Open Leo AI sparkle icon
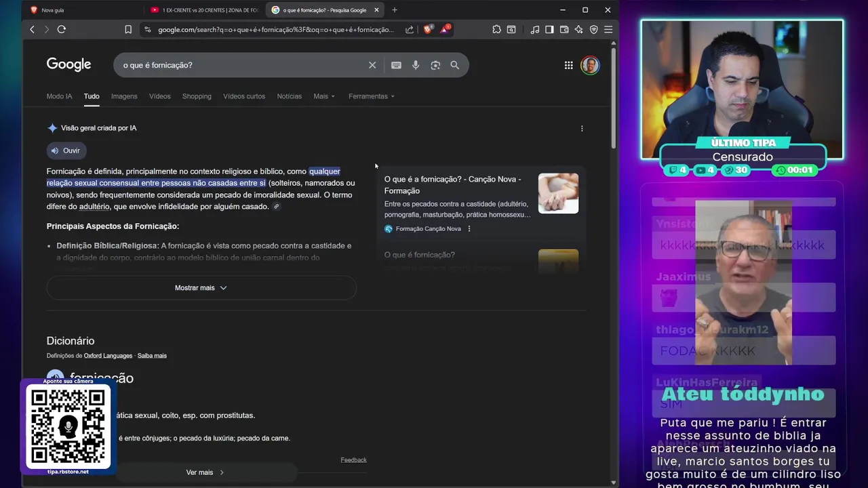The image size is (868, 488). coord(578,29)
